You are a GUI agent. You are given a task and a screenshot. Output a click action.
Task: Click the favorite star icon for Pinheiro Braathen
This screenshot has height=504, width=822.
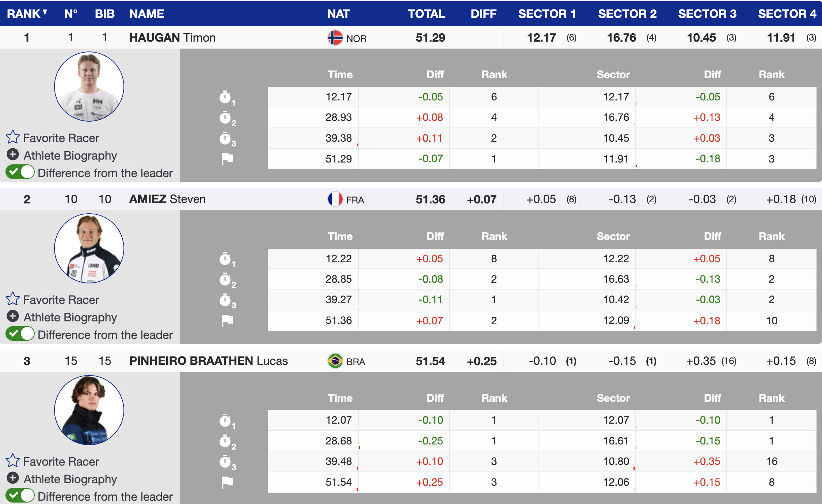click(x=12, y=461)
